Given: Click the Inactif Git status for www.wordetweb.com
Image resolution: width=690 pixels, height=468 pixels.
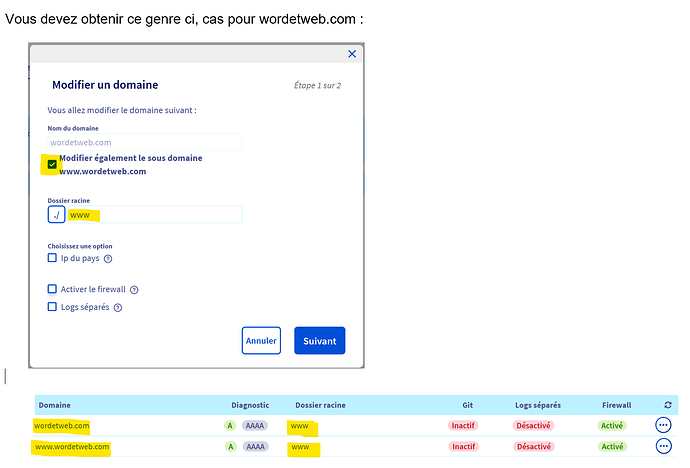Looking at the screenshot, I should (464, 446).
